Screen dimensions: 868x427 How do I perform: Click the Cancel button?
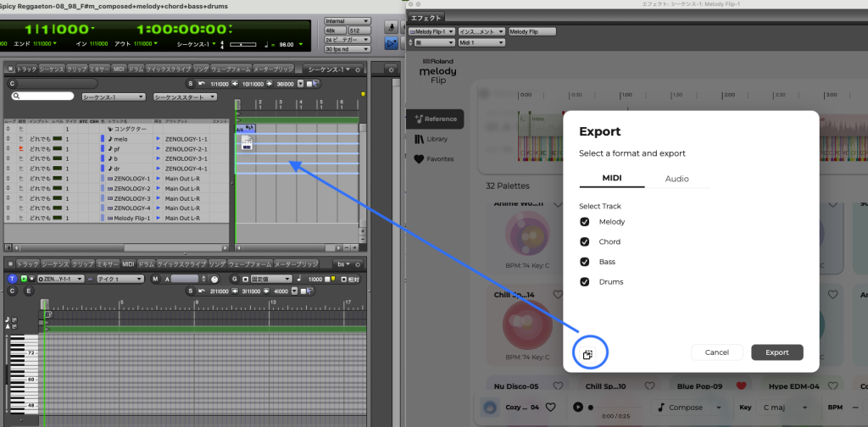[x=717, y=352]
